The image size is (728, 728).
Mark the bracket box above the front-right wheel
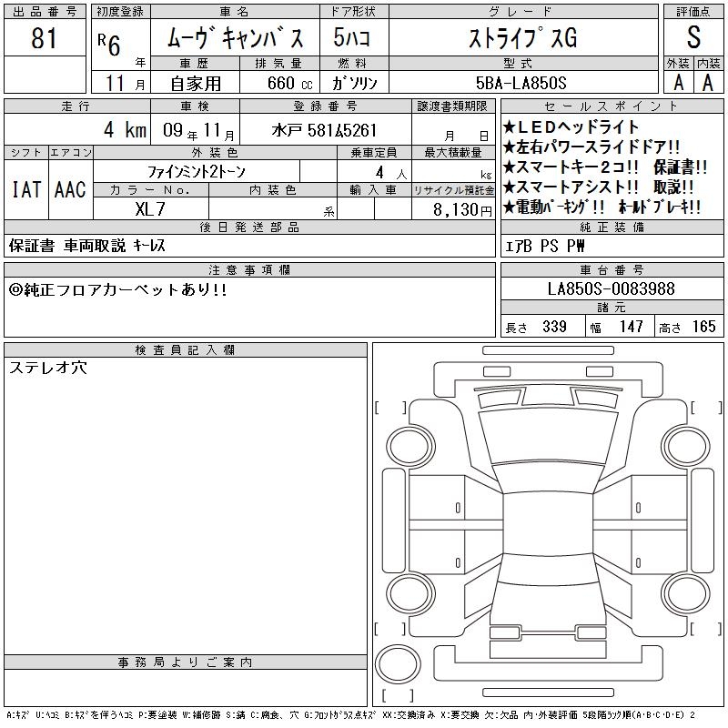pos(705,407)
